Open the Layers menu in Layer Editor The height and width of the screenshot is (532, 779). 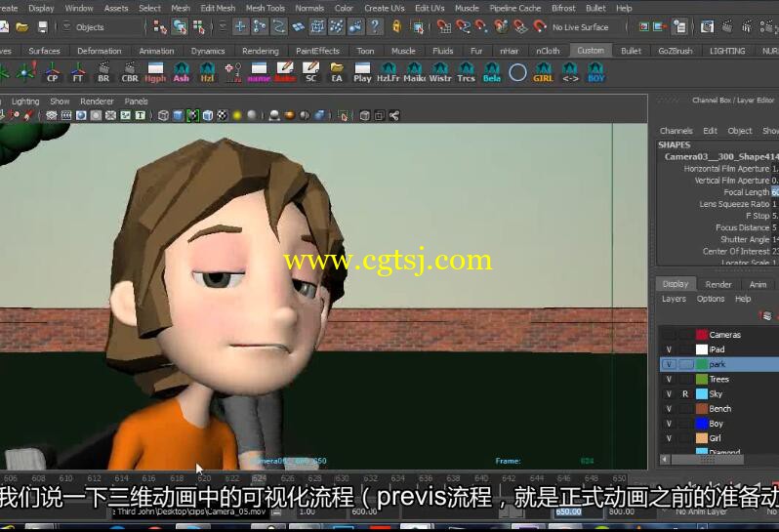tap(674, 299)
